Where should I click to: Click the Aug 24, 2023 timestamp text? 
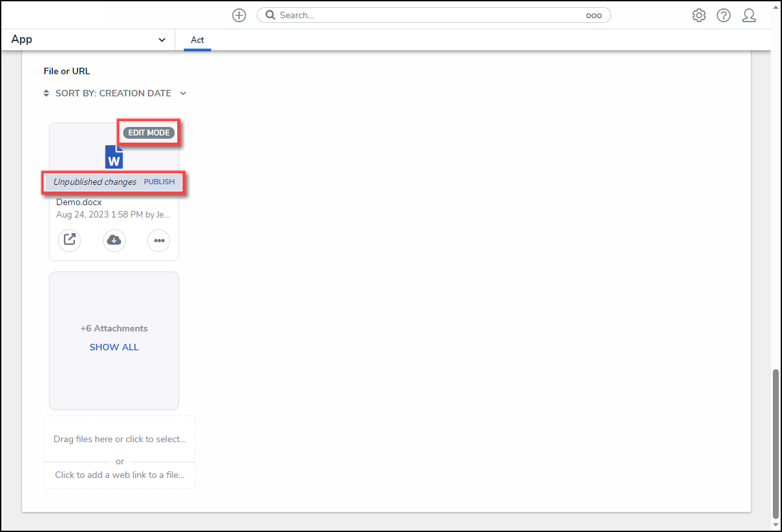[x=113, y=214]
